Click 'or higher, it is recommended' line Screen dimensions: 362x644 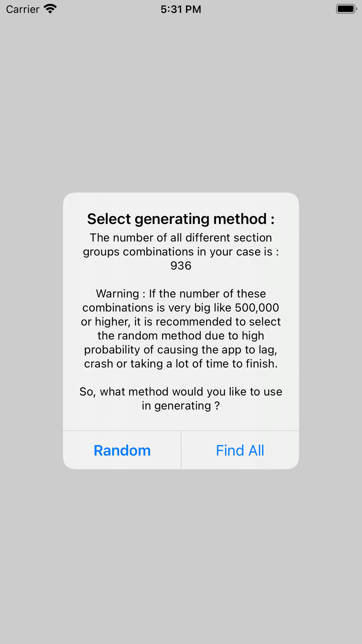point(181,322)
